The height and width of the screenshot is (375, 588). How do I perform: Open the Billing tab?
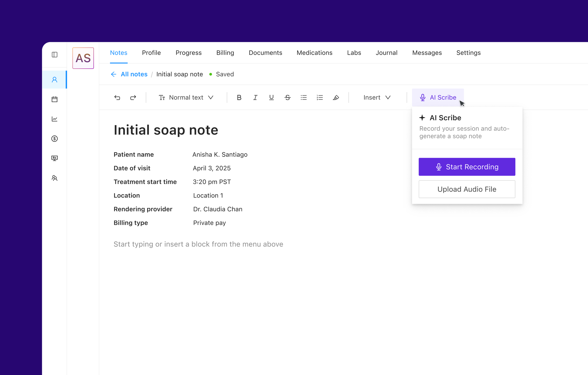click(x=225, y=53)
